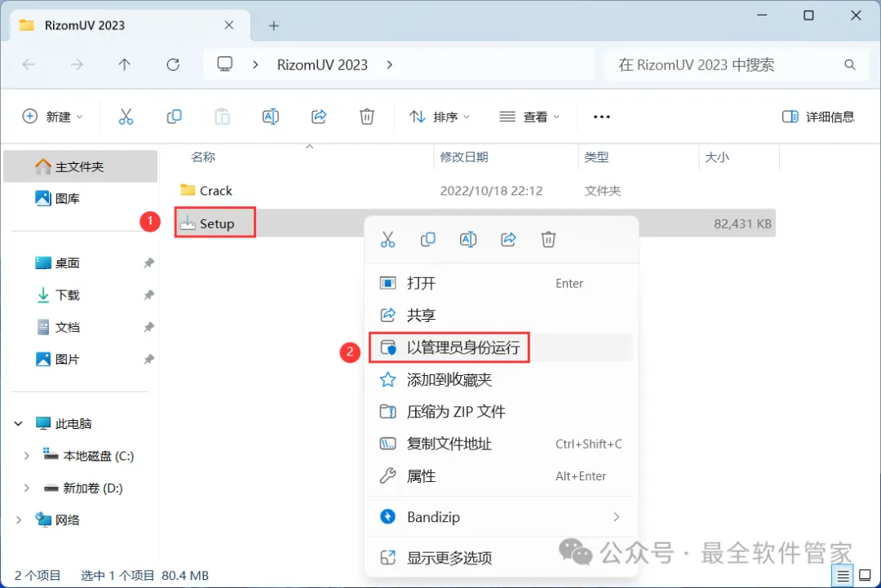Go up one folder level
Screen dimensions: 881x588
[x=124, y=64]
